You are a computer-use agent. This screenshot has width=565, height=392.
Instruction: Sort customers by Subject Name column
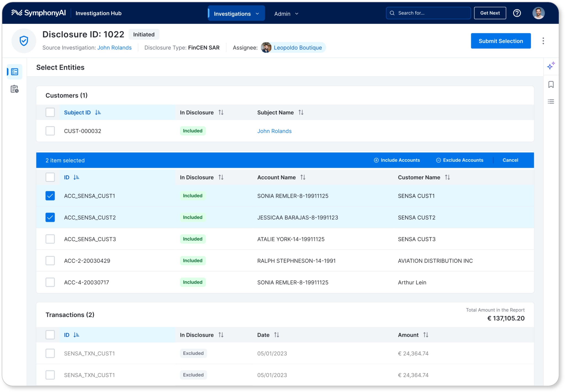pyautogui.click(x=301, y=112)
